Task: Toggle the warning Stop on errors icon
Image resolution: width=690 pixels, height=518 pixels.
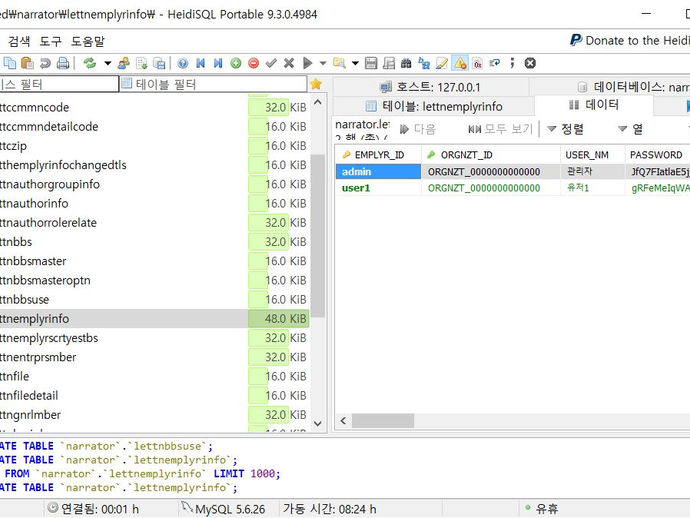Action: click(460, 63)
